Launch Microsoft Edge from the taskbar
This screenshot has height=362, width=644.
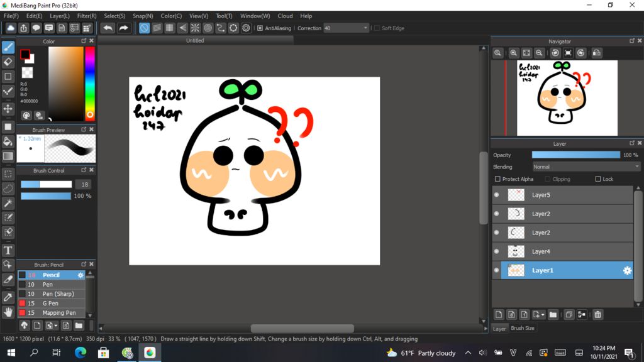pyautogui.click(x=80, y=353)
